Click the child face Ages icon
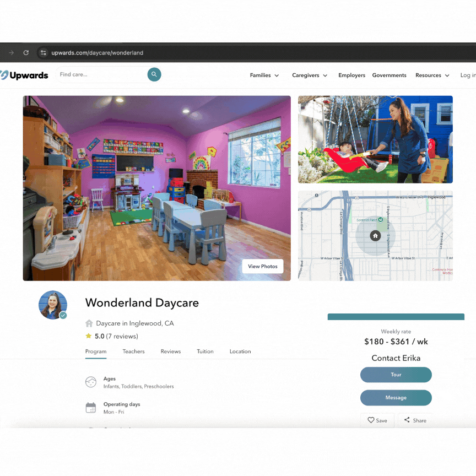The height and width of the screenshot is (476, 476). [91, 382]
